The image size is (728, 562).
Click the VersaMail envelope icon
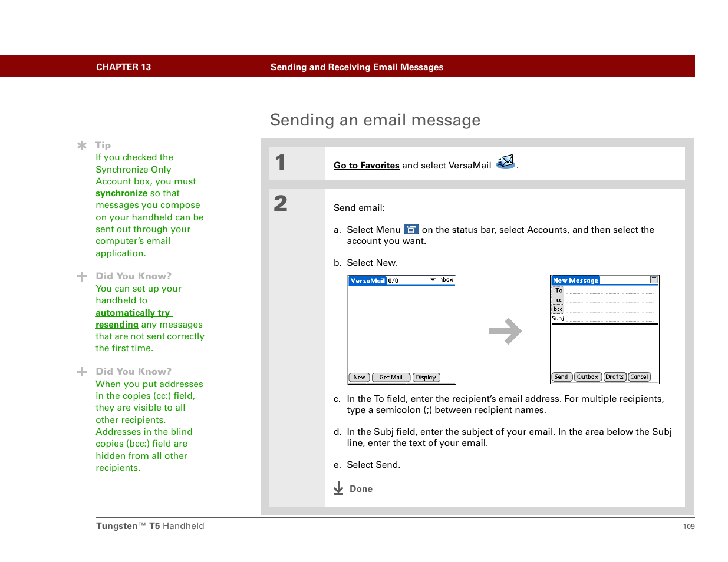pos(506,162)
